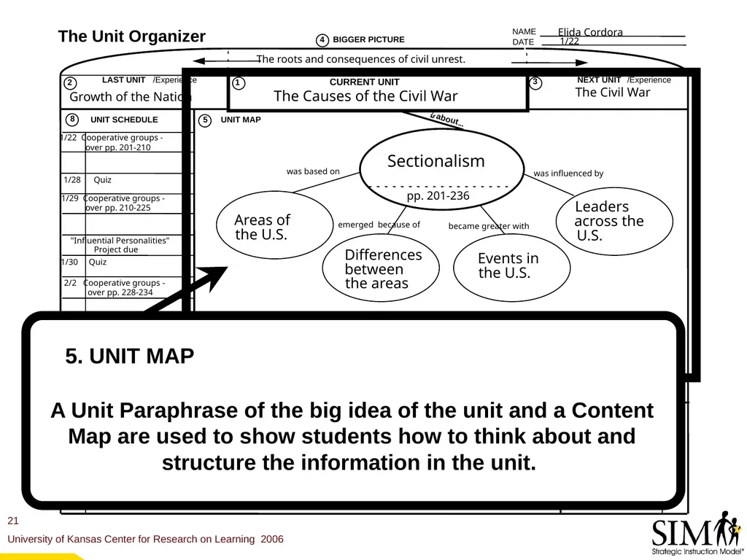This screenshot has width=747, height=560.
Task: Click the 'LAST UNIT' label
Action: (x=123, y=80)
